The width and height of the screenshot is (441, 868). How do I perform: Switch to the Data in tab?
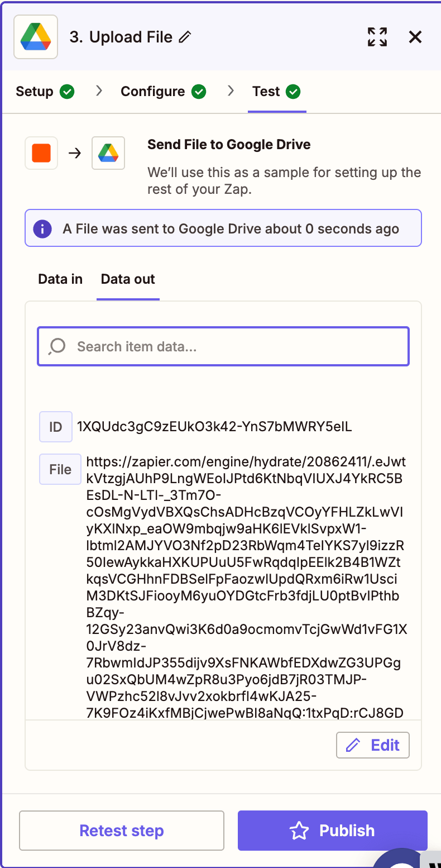pyautogui.click(x=60, y=279)
